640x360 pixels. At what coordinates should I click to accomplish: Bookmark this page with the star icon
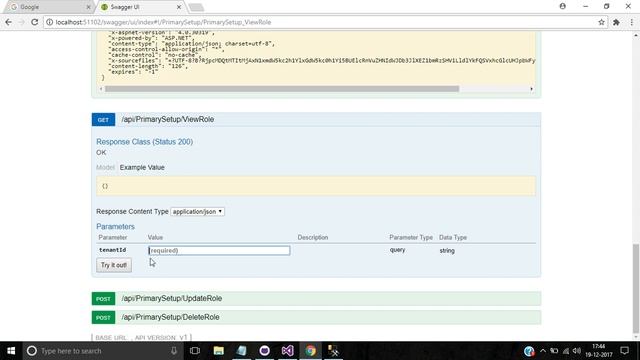tap(601, 22)
